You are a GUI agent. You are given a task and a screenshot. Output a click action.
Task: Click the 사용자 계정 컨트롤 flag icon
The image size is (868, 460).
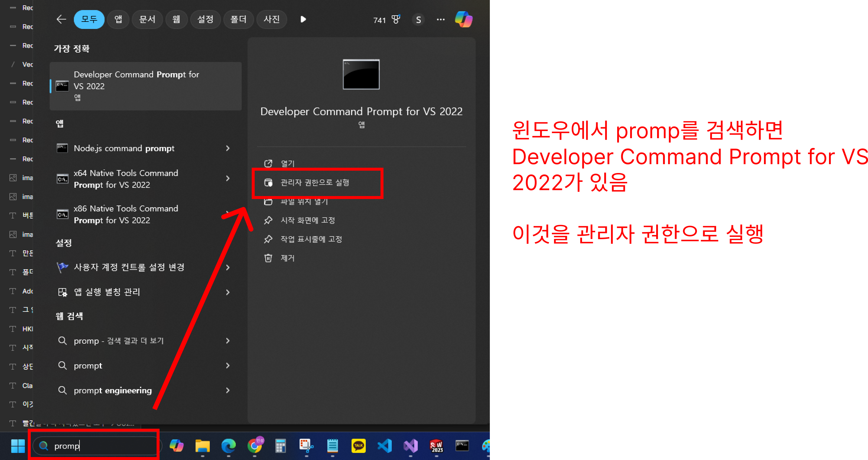click(x=62, y=267)
